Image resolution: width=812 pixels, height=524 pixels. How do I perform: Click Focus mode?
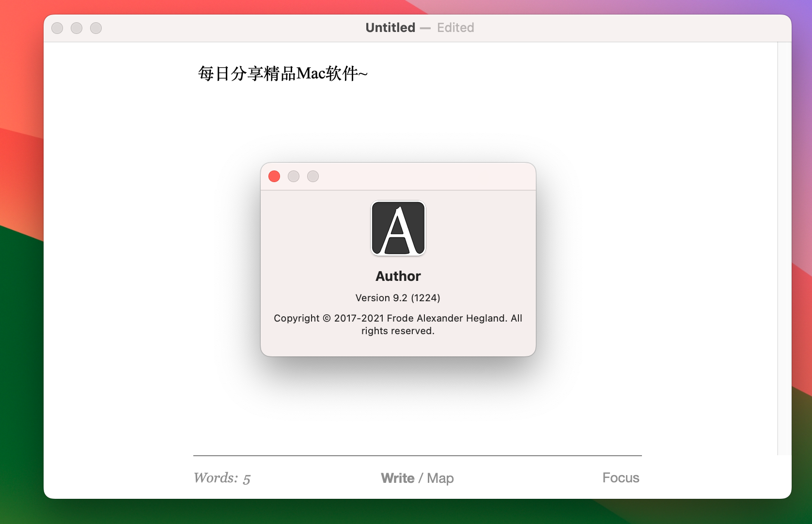pyautogui.click(x=621, y=478)
